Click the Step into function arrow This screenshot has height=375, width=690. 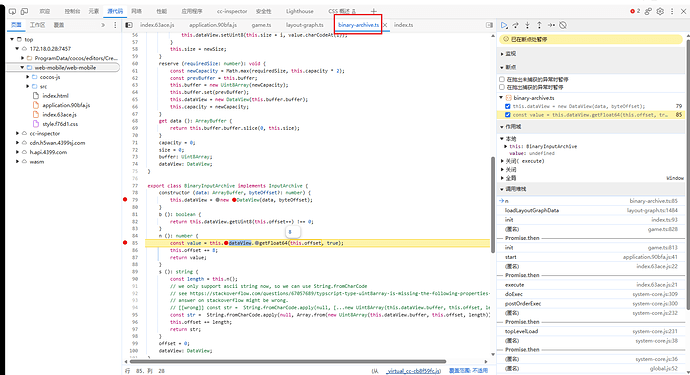pos(527,25)
